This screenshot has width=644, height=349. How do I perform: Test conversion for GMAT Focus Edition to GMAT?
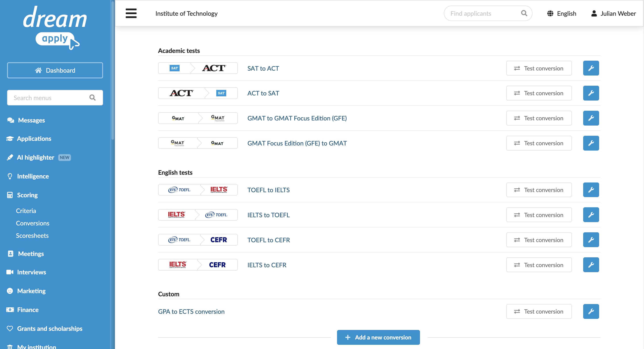tap(539, 143)
